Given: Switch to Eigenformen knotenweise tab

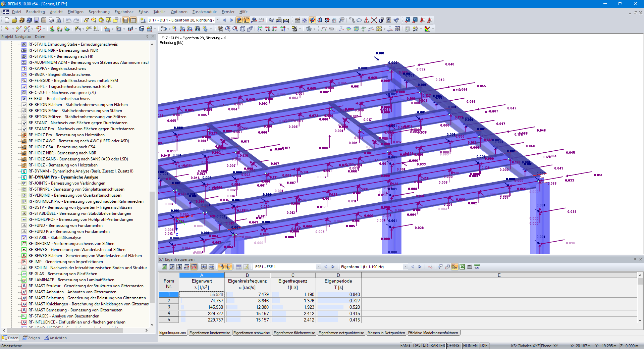Looking at the screenshot, I should click(x=210, y=333).
